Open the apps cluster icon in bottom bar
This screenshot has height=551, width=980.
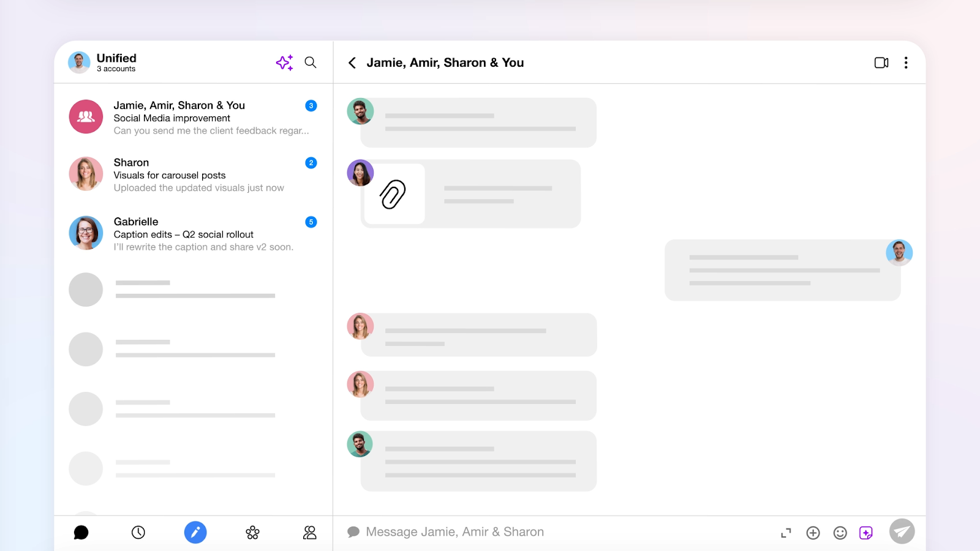coord(252,533)
